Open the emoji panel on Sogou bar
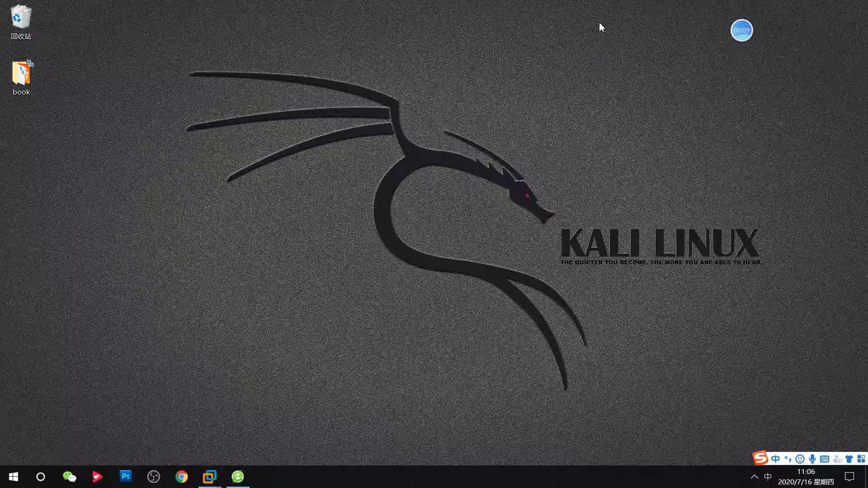The width and height of the screenshot is (868, 488). click(x=800, y=458)
